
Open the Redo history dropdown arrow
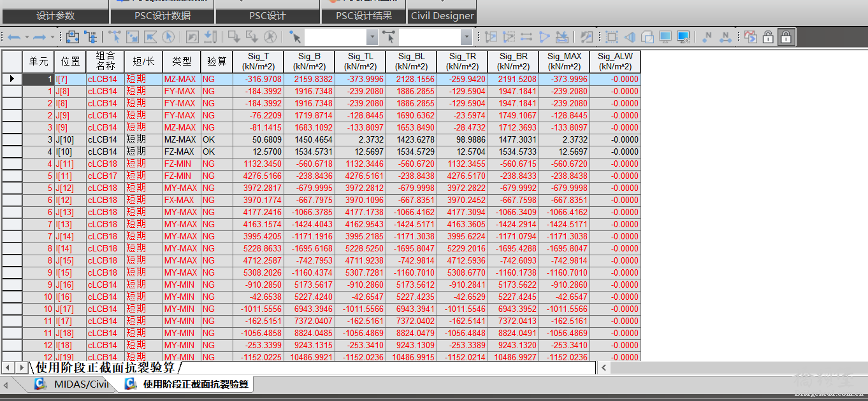click(x=52, y=38)
